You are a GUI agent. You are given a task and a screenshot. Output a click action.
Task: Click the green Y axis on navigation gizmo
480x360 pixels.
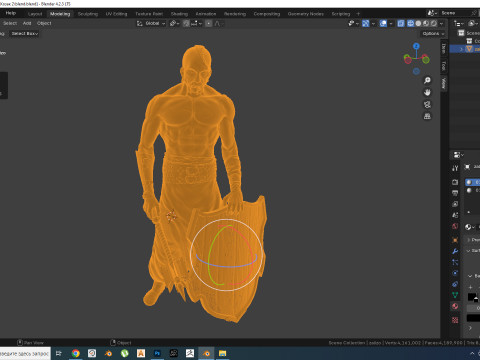click(426, 60)
